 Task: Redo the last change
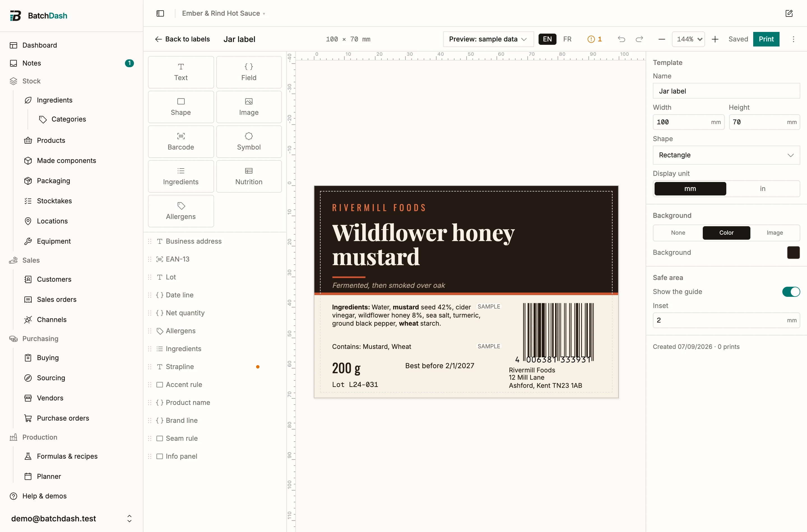639,39
